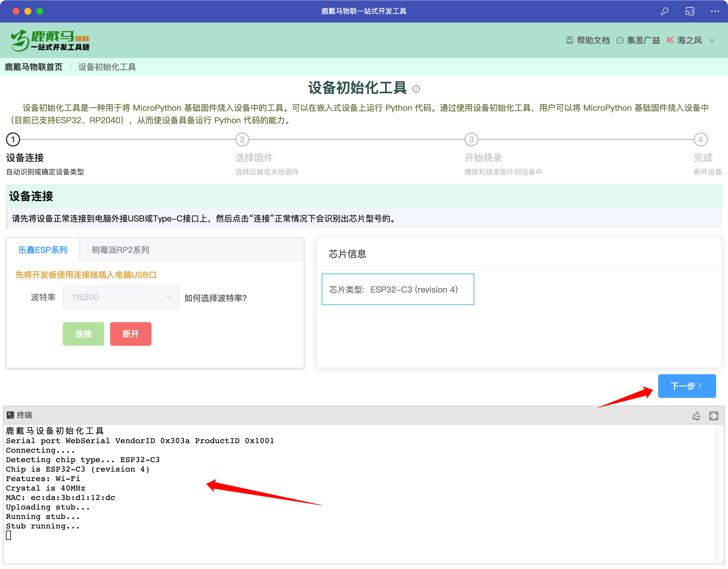Go to 鹿戴马物联首页 breadcrumb
The image size is (728, 569).
coord(34,67)
